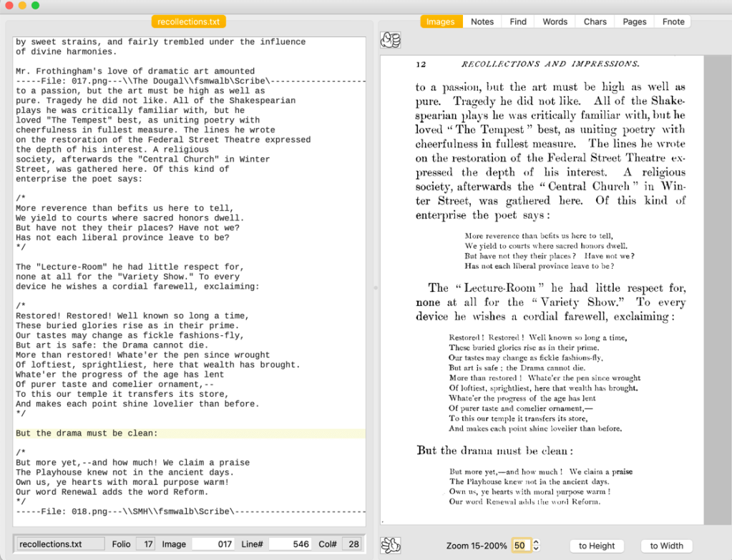Focus the Image number field showing 017
Screen dimensions: 732x560
tap(213, 544)
